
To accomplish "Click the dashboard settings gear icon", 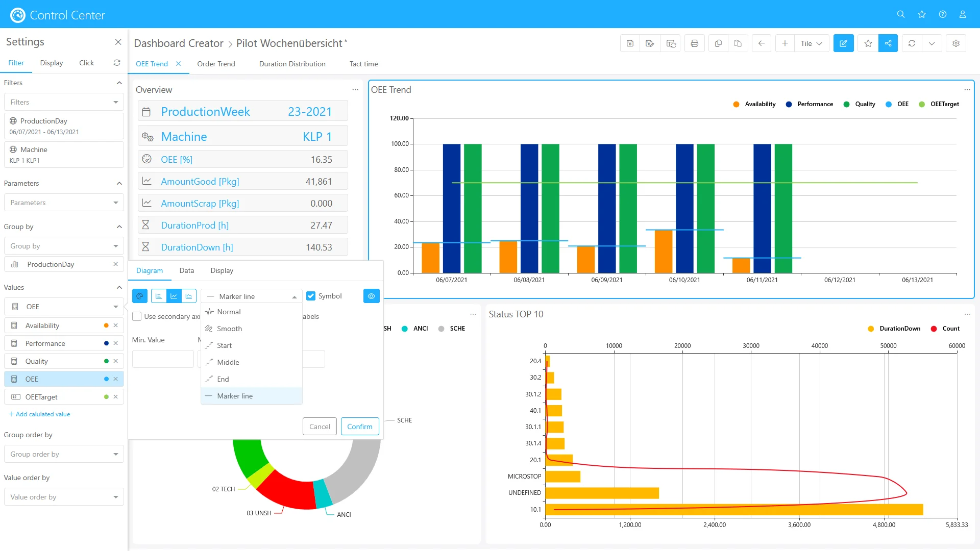I will [956, 43].
